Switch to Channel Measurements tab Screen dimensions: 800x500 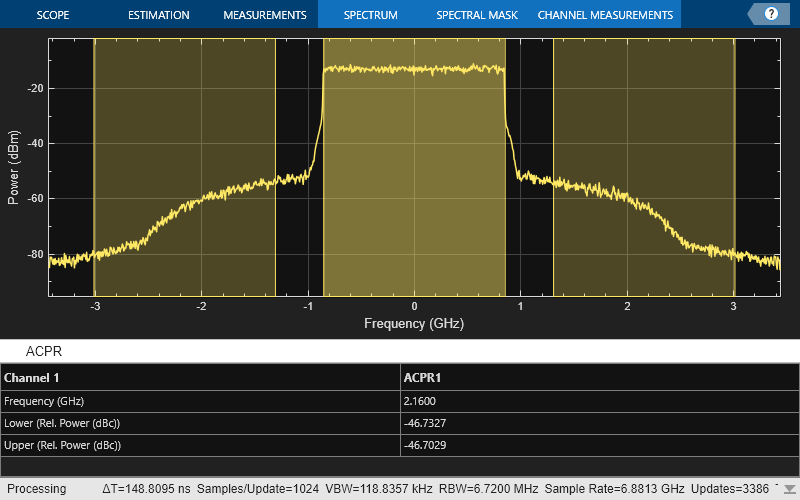tap(605, 15)
